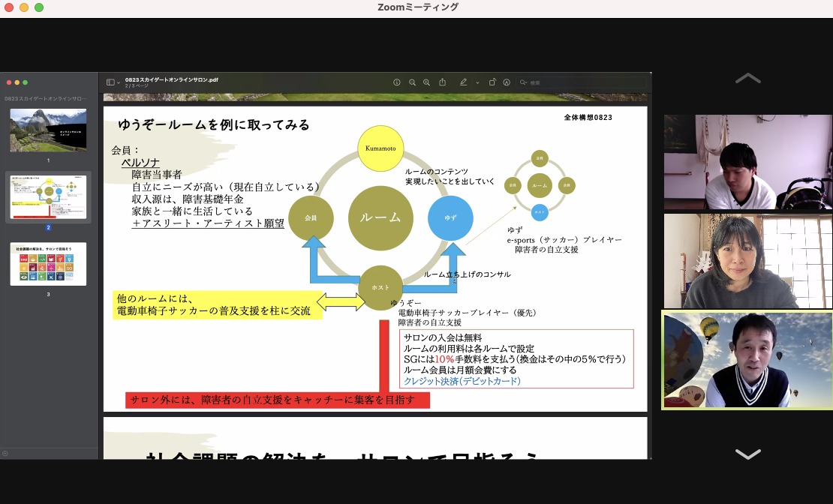Click the add button at sidebar bottom
833x504 pixels.
pos(5,453)
